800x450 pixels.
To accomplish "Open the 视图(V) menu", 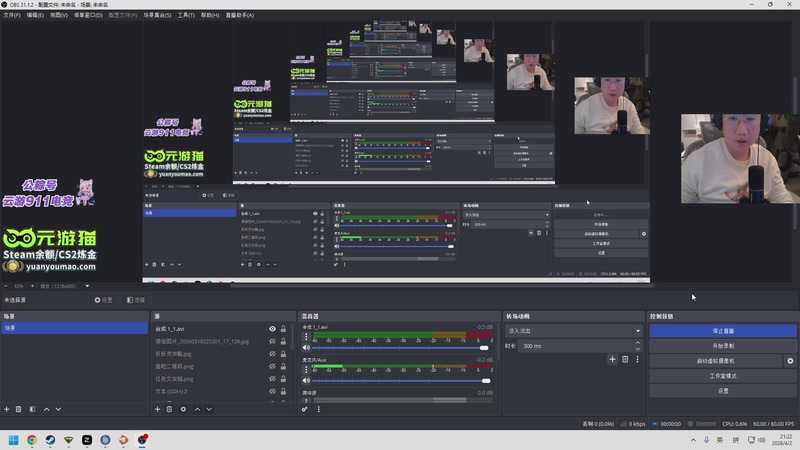I will [x=59, y=15].
